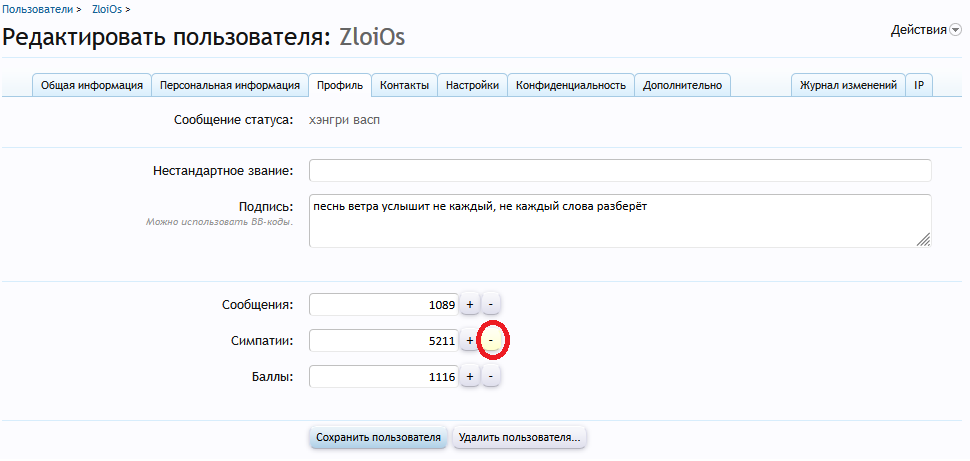Click inside the Подпись signature textarea
Screen dimensions: 970x461
point(620,220)
